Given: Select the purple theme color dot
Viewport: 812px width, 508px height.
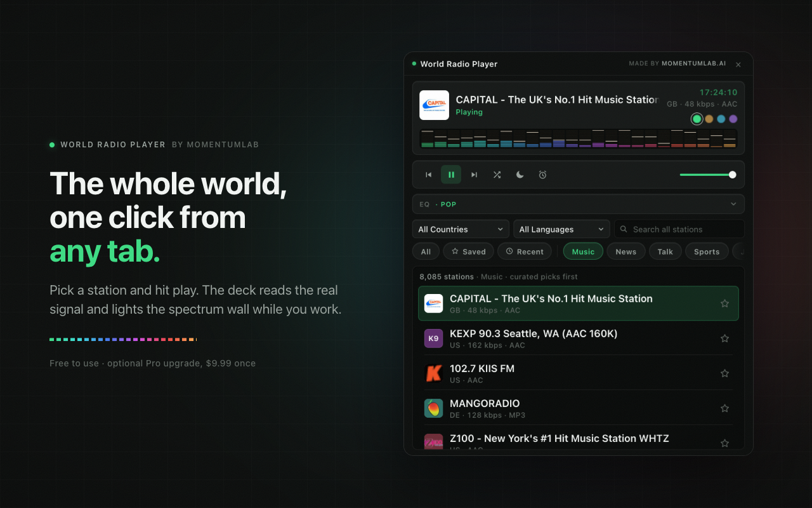Looking at the screenshot, I should 733,119.
